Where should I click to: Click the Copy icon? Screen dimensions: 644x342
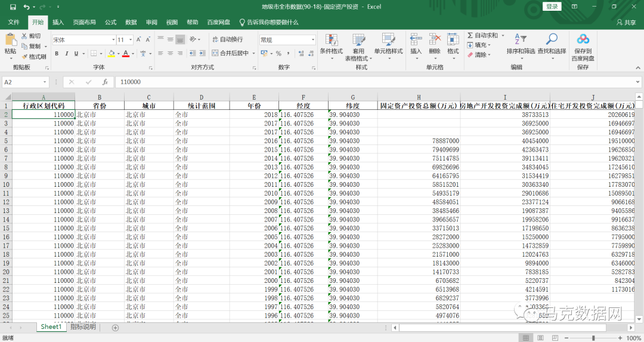(24, 47)
